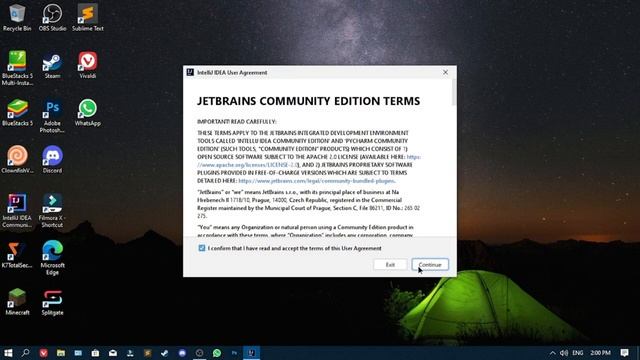Screen dimensions: 640x360
Task: Click the volume speaker tray icon
Action: point(564,353)
